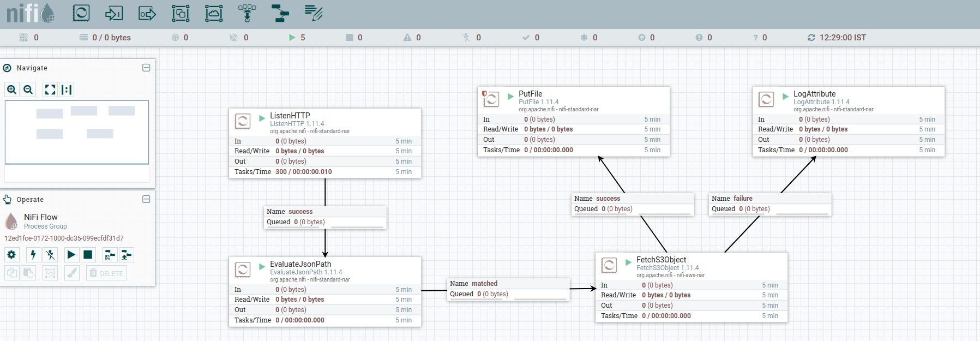Click the Input Port toolbar icon

tap(114, 13)
